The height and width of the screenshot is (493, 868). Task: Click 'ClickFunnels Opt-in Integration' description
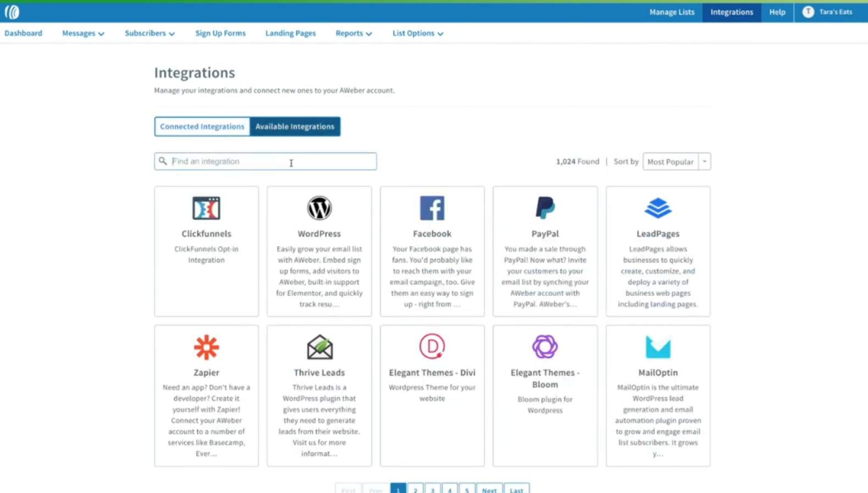point(206,254)
